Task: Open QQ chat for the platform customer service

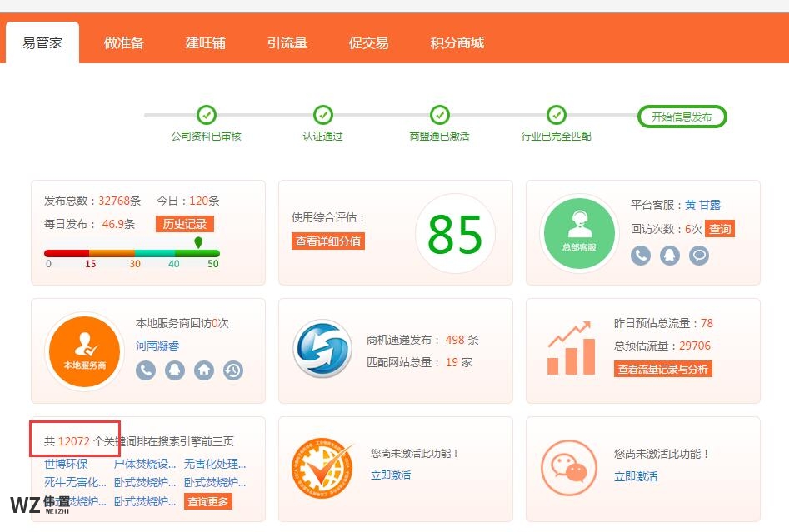Action: tap(669, 256)
